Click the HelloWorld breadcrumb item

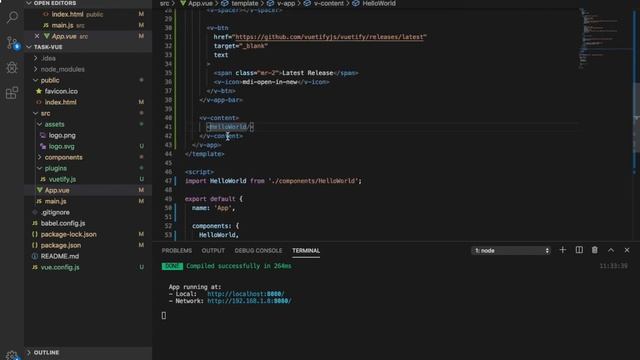point(379,3)
